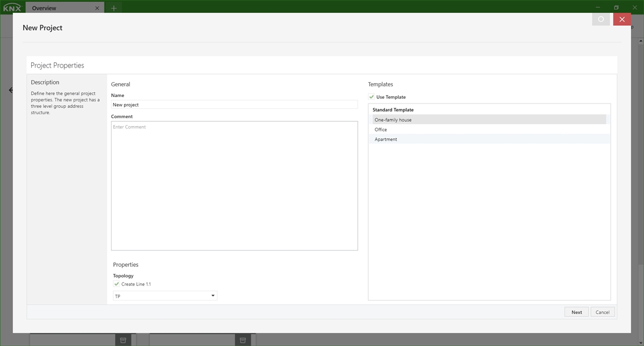The width and height of the screenshot is (644, 346).
Task: Click the Templates section label
Action: (x=380, y=84)
